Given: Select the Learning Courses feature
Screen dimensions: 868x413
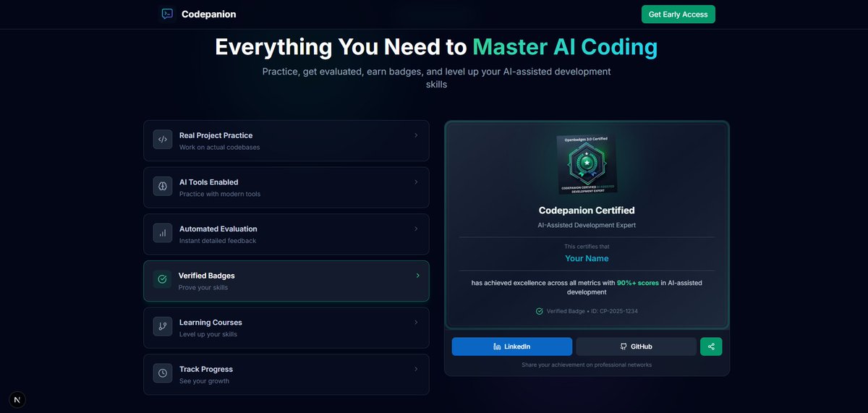Looking at the screenshot, I should pos(286,327).
